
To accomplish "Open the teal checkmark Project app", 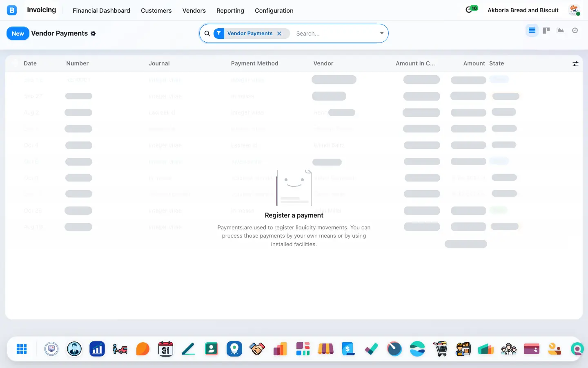I will pyautogui.click(x=372, y=349).
